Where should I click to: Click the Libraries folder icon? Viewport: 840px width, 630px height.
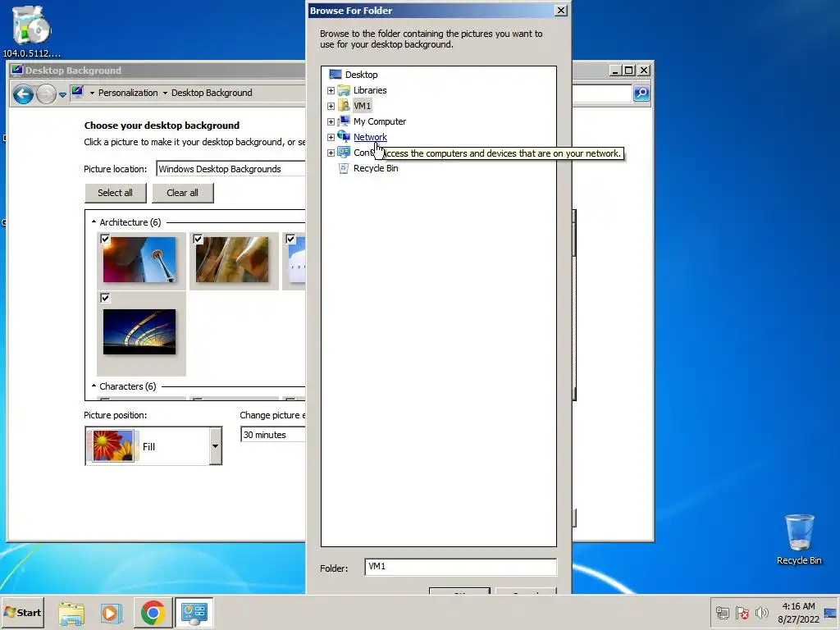pyautogui.click(x=344, y=90)
